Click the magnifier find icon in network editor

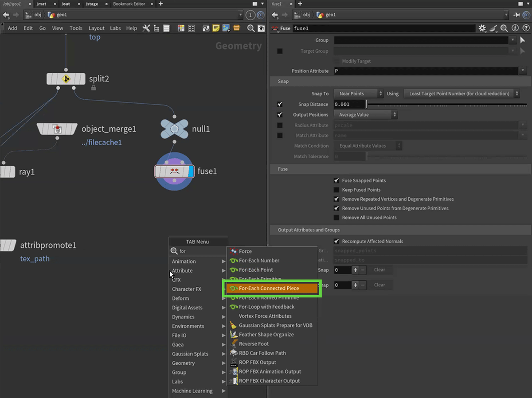(250, 28)
